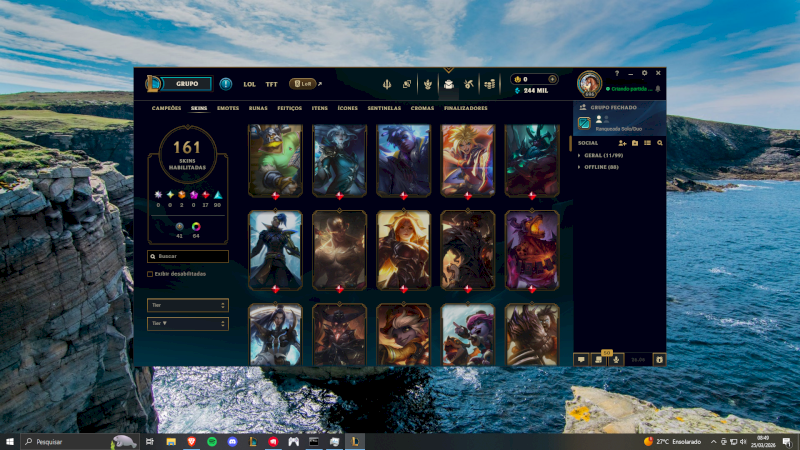Image resolution: width=800 pixels, height=450 pixels.
Task: Open the Clash trident icon
Action: (x=387, y=84)
